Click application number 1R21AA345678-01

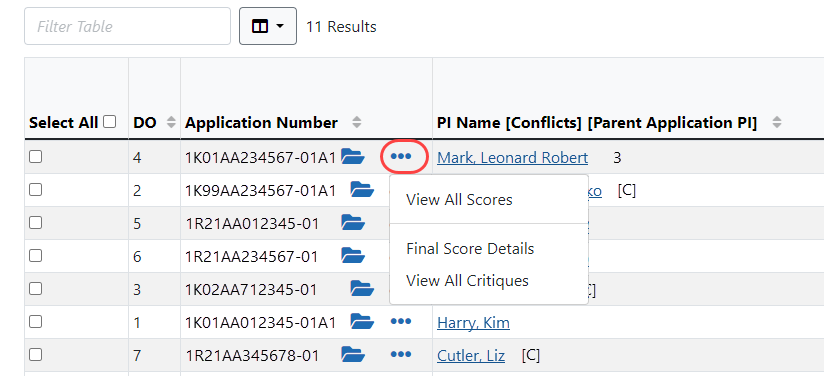pyautogui.click(x=252, y=355)
